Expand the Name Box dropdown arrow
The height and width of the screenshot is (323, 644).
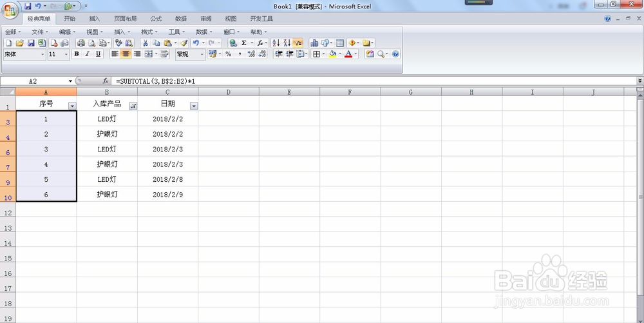pyautogui.click(x=70, y=81)
